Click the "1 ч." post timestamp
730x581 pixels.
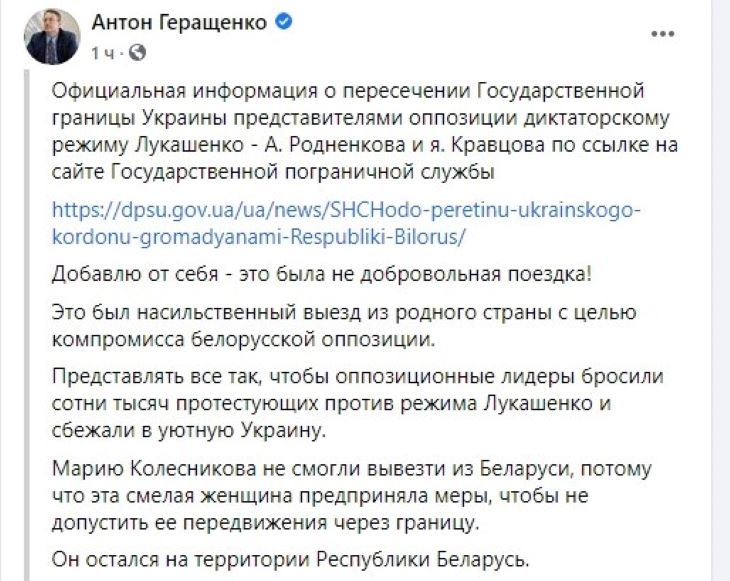(107, 50)
